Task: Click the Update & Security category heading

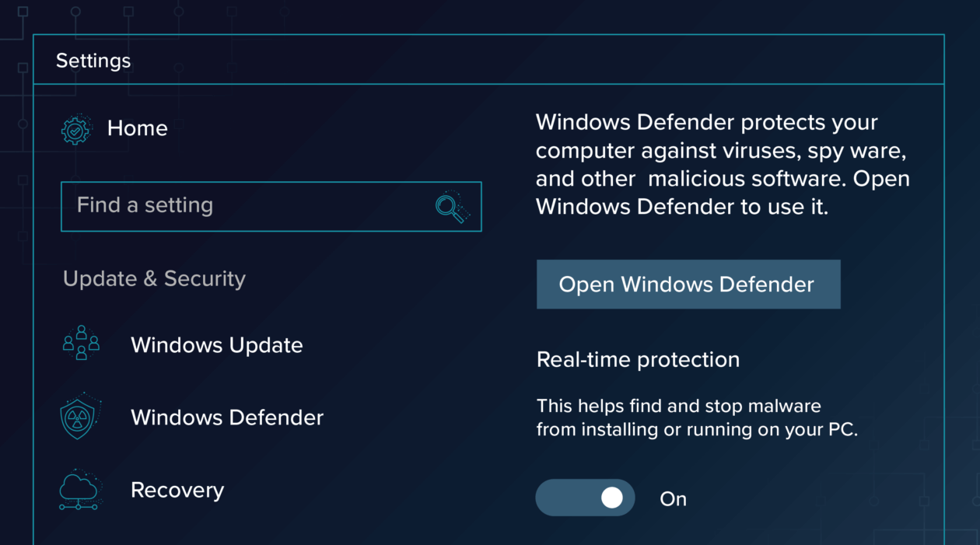Action: [x=154, y=279]
